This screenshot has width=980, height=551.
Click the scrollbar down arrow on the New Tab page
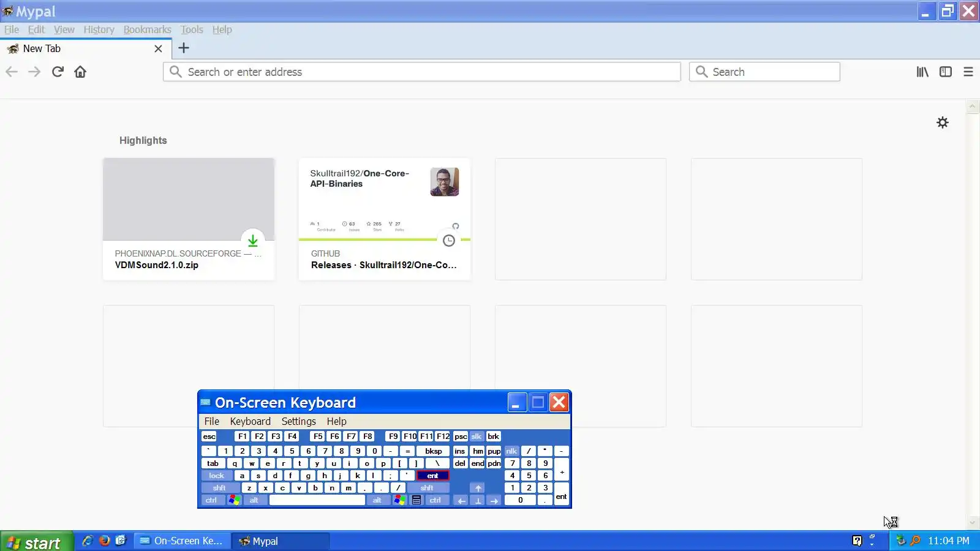click(973, 523)
